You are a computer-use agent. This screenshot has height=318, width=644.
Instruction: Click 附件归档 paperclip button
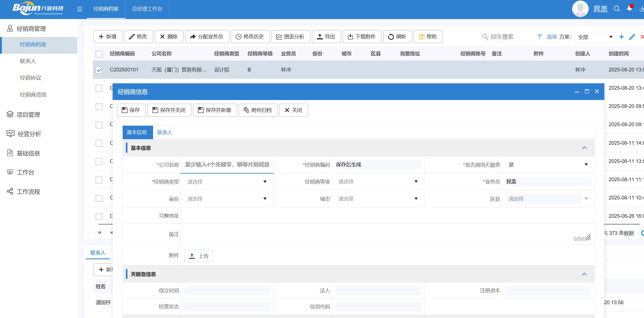pyautogui.click(x=258, y=110)
